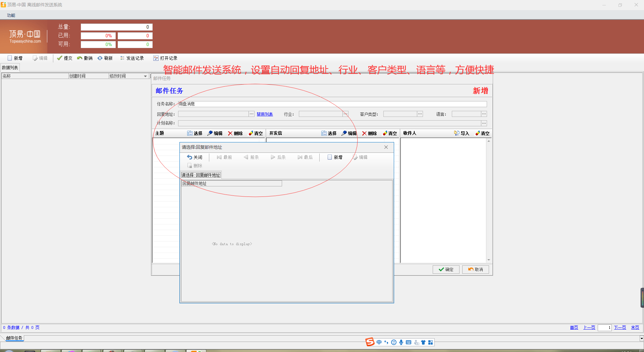Open the 计划名称 ellipsis picker

pos(484,123)
